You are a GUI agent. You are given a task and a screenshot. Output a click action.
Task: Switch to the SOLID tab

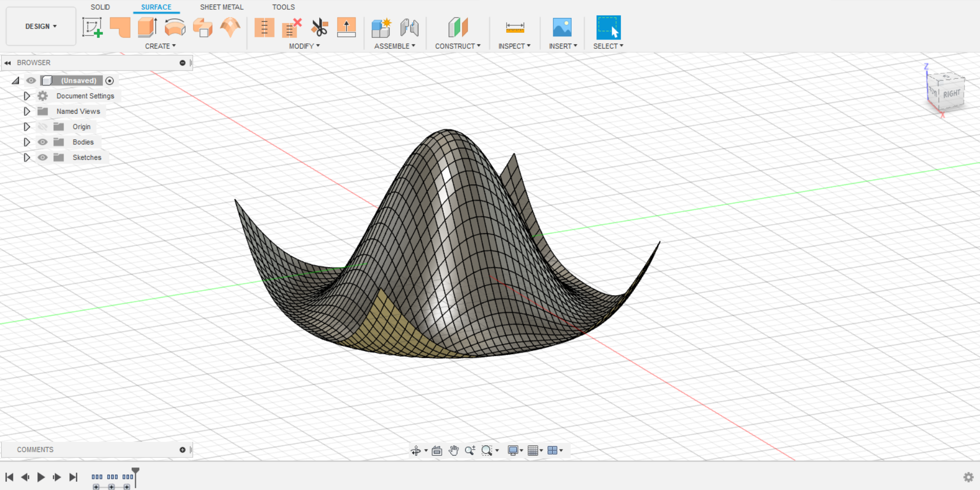(x=100, y=7)
